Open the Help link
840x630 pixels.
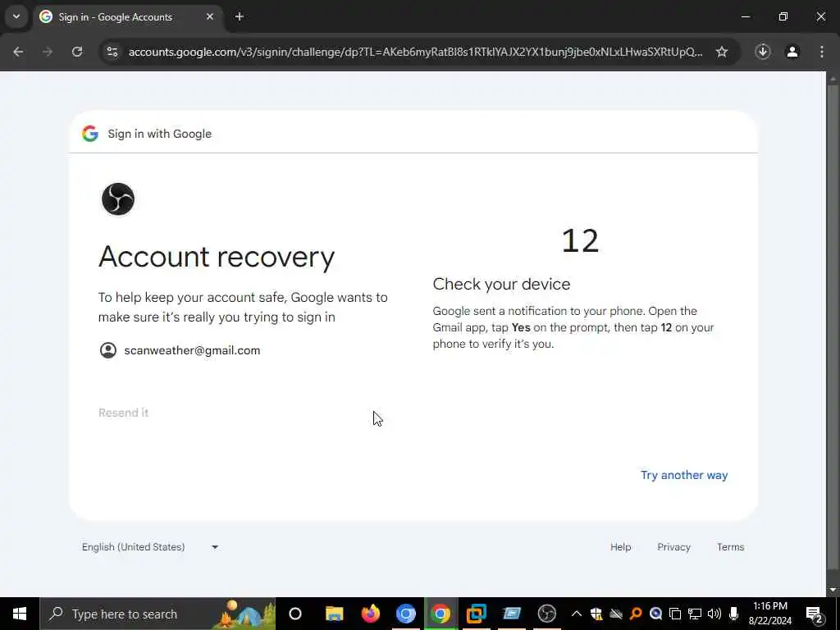click(x=620, y=547)
